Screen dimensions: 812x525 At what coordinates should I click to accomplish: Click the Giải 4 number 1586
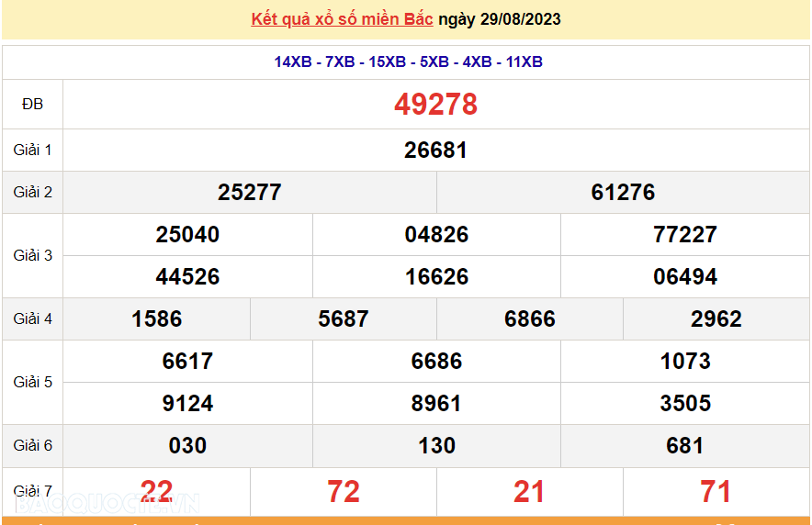click(156, 318)
